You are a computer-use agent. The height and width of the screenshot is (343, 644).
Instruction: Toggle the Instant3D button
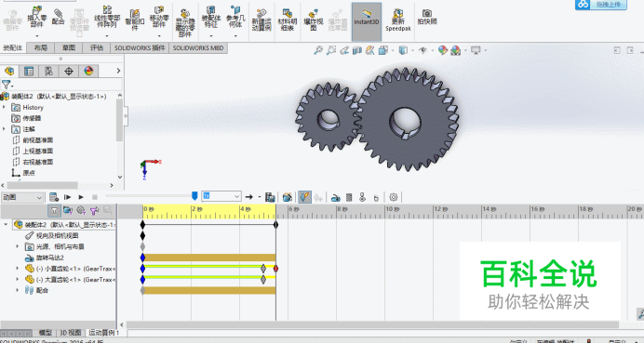367,21
